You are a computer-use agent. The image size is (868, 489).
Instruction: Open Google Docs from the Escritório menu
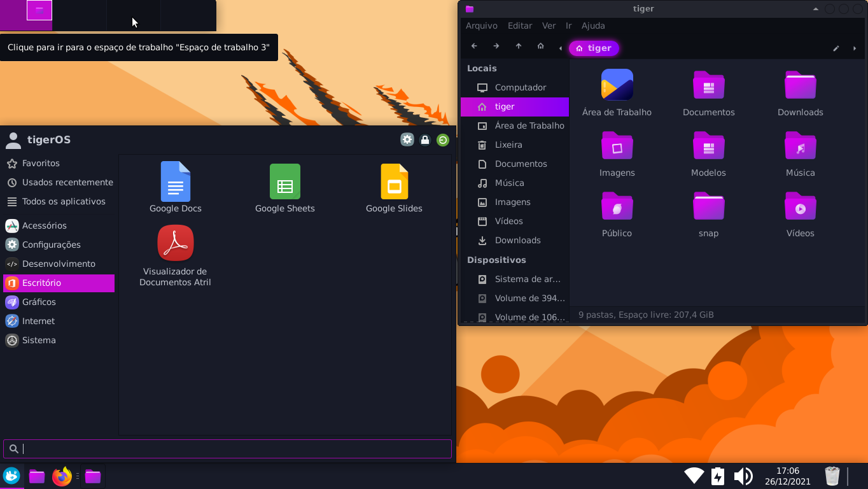(176, 187)
